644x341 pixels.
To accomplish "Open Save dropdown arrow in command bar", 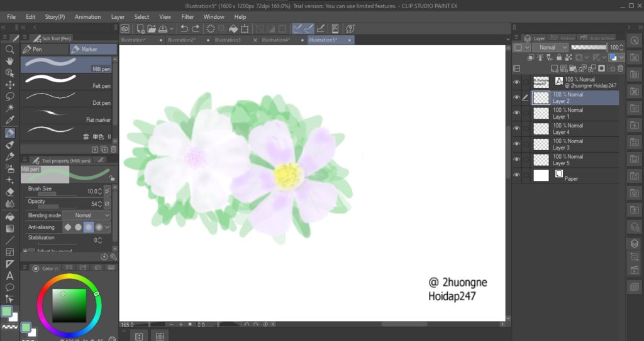I will point(172,29).
